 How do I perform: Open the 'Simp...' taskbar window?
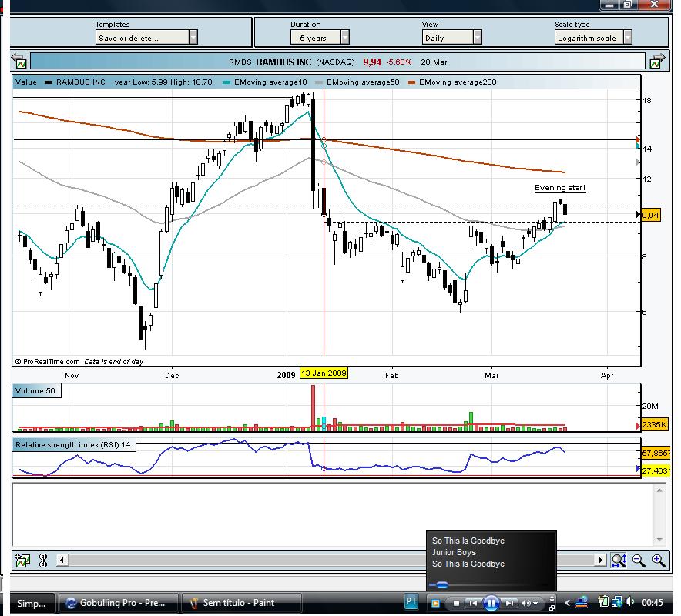coord(32,603)
